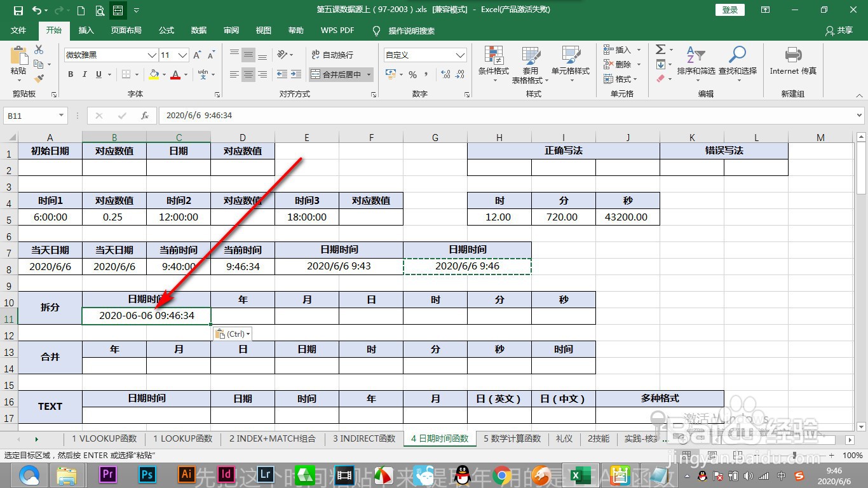Click the 共享 share button
Viewport: 868px width, 488px height.
(x=838, y=30)
